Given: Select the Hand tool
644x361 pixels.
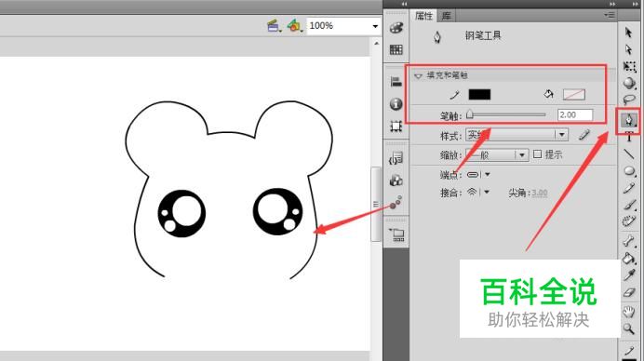Looking at the screenshot, I should 629,312.
